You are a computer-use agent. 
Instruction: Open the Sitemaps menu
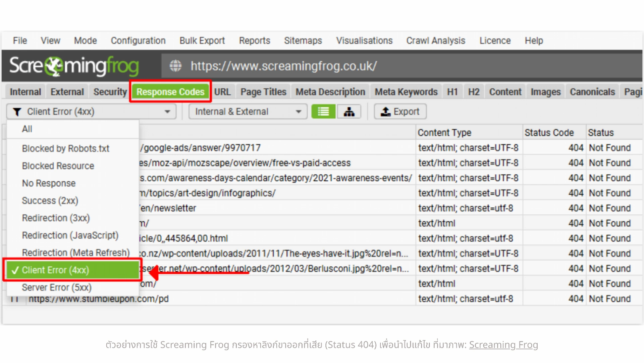tap(303, 41)
